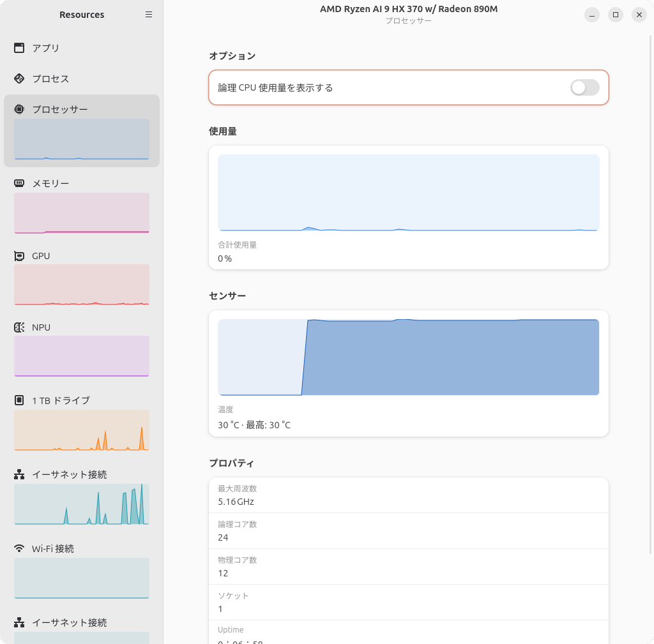
Task: Open the イーサネット接続 graph showing teal spikes
Action: (82, 504)
